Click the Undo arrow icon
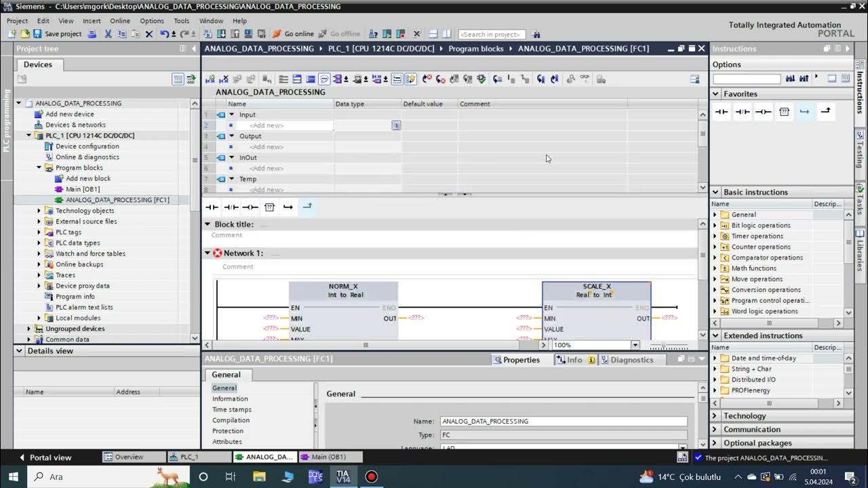The height and width of the screenshot is (488, 868). click(x=165, y=34)
